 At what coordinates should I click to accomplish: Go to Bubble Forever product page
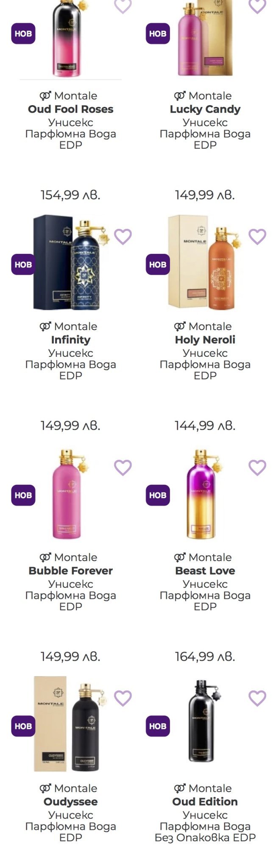[x=71, y=571]
